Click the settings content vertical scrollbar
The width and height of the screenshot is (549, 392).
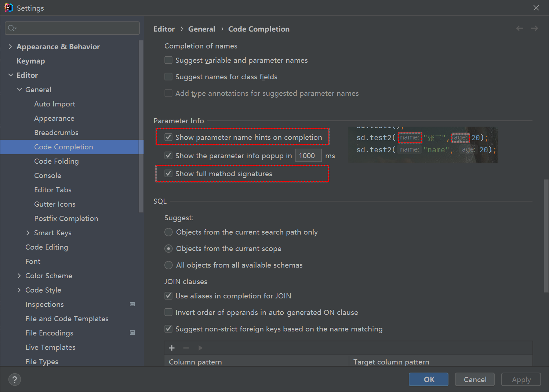tap(546, 235)
